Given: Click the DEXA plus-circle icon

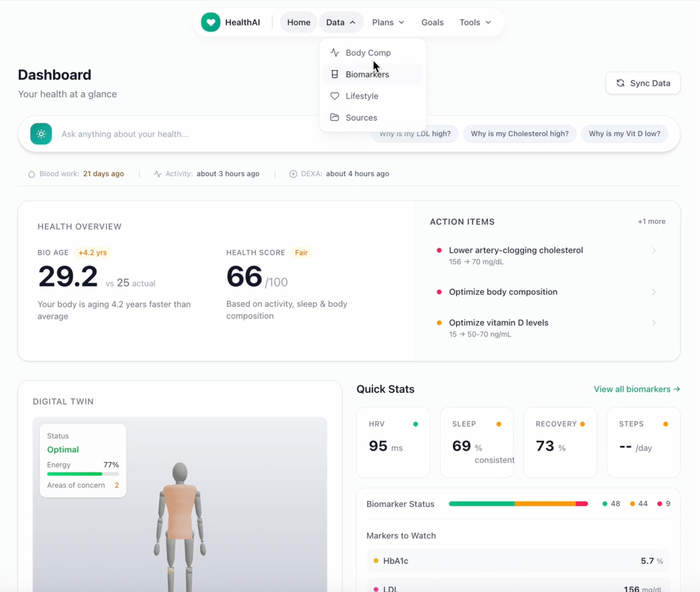Looking at the screenshot, I should [293, 174].
